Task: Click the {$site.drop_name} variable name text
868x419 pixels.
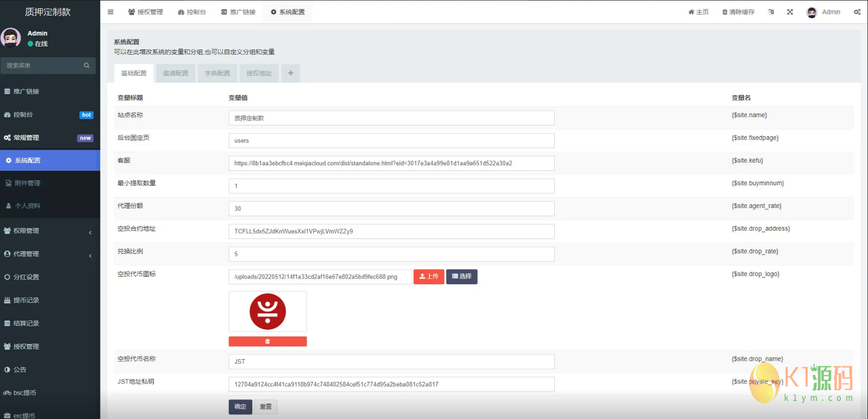Action: [758, 359]
